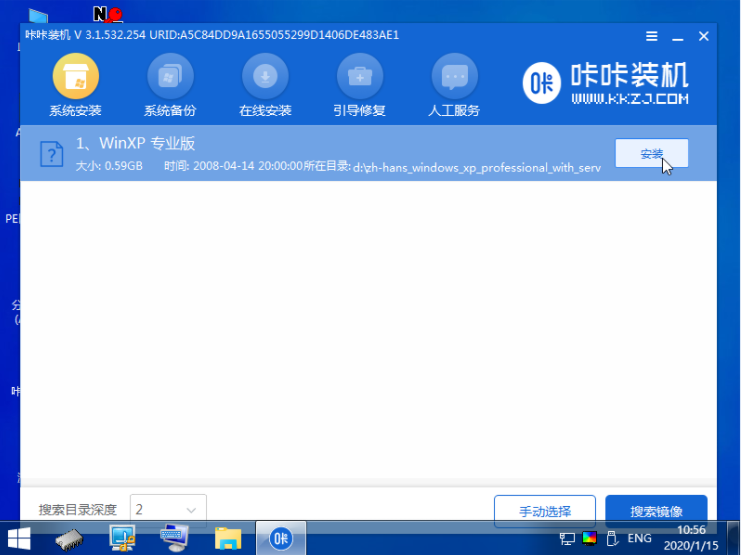Screen dimensions: 741x555
Task: Switch to the 系统备份 backup tab
Action: coord(170,86)
